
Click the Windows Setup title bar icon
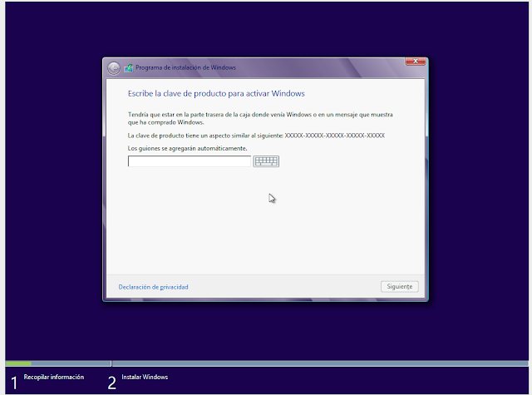[129, 68]
